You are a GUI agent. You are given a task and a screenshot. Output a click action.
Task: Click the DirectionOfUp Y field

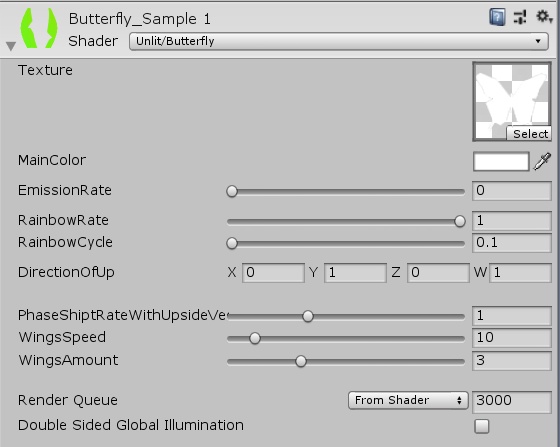355,273
